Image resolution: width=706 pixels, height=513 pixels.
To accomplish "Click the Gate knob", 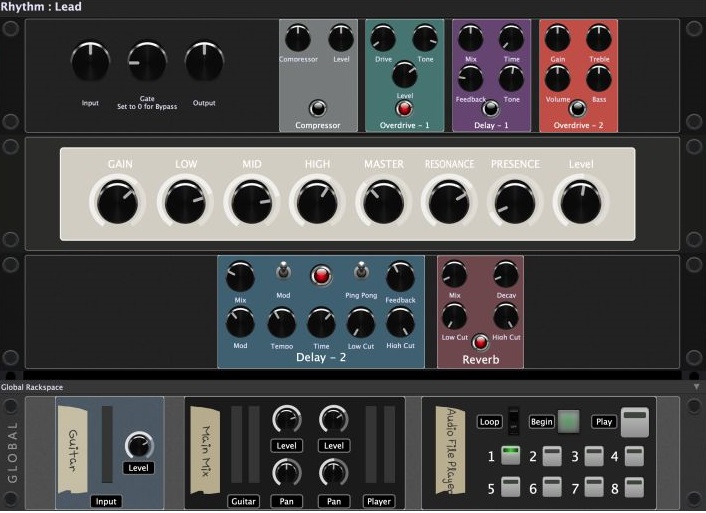I will [x=147, y=63].
